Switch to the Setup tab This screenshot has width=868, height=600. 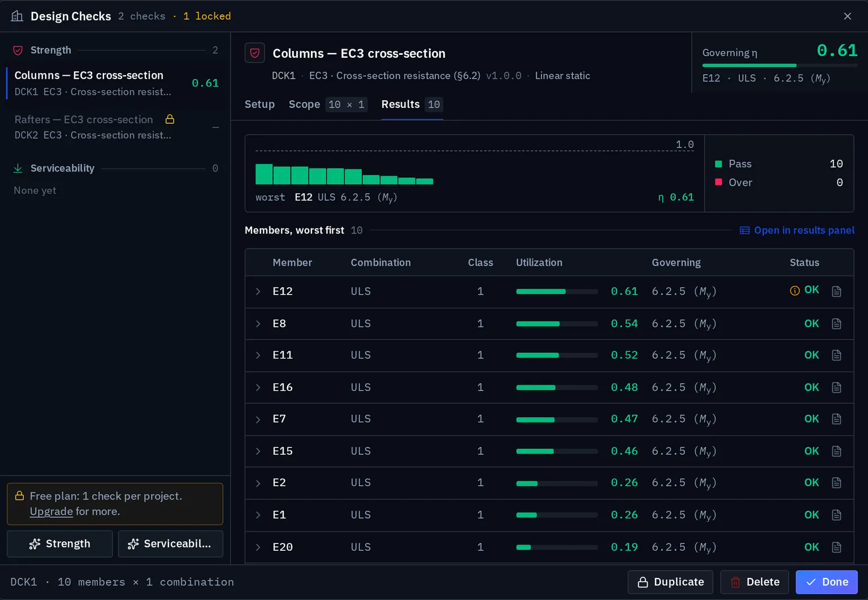(x=259, y=105)
